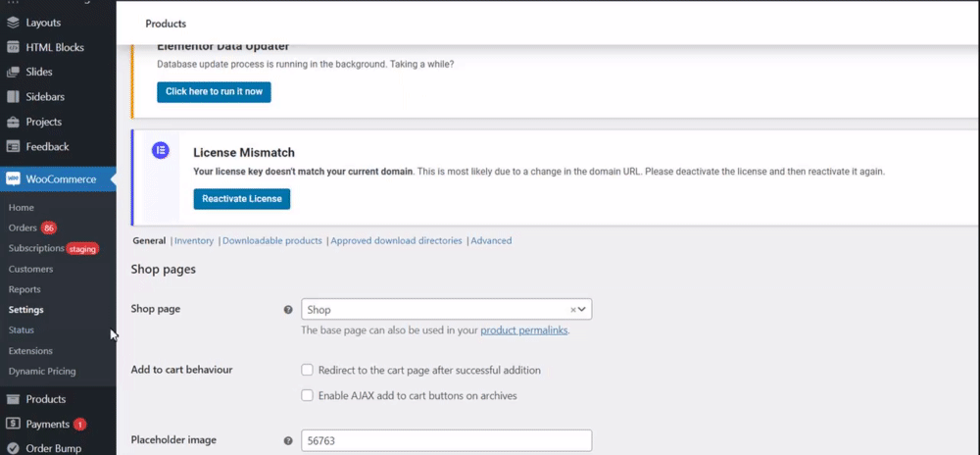Open the Projects sidebar menu
This screenshot has width=980, height=455.
[x=44, y=122]
